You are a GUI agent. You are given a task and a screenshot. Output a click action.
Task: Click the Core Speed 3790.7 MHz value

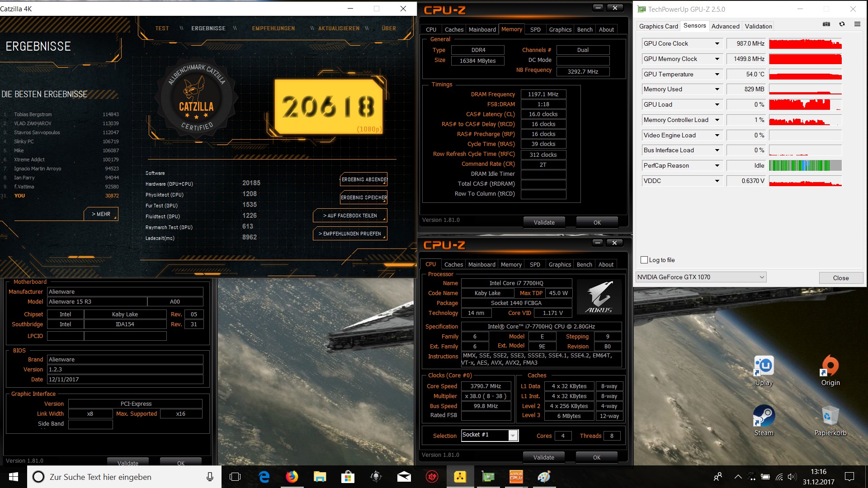tap(486, 386)
